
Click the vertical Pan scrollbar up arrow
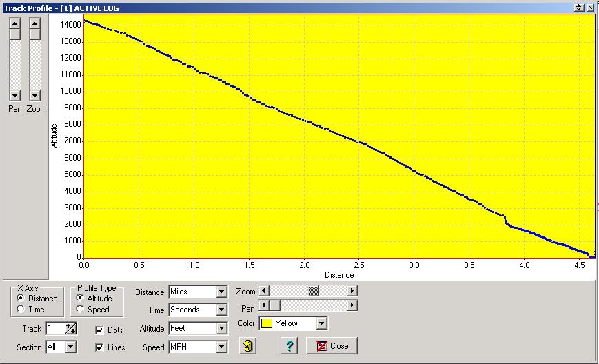tap(14, 22)
